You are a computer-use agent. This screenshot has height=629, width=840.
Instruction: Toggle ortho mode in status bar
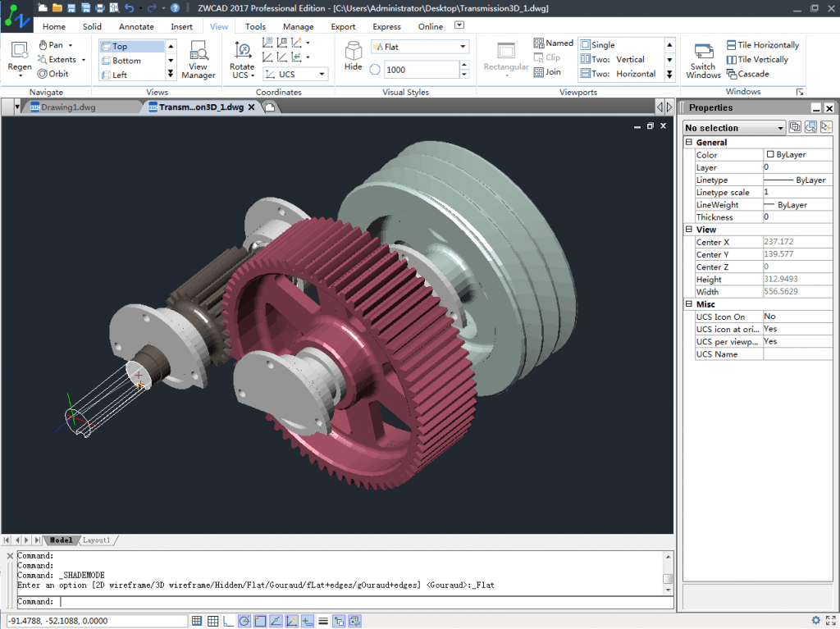(228, 622)
